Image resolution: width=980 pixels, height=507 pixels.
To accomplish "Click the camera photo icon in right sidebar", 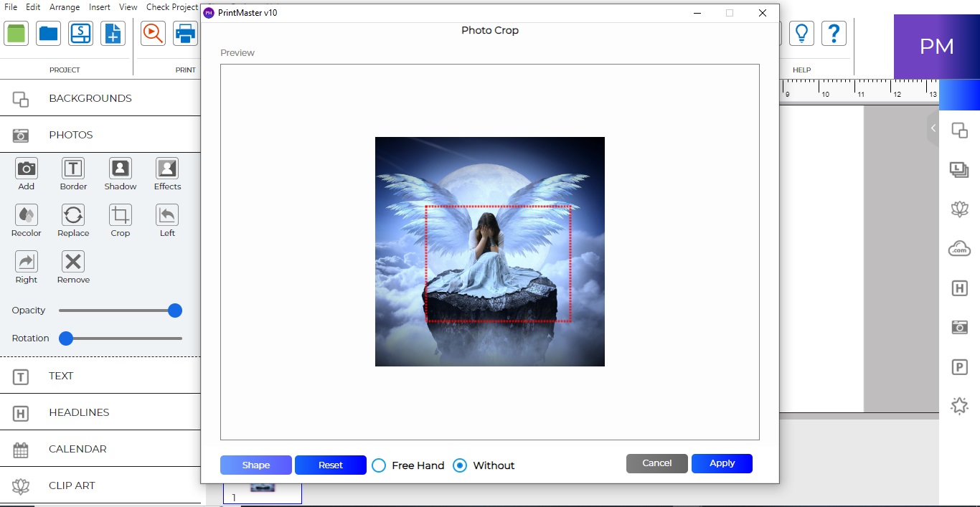I will pyautogui.click(x=959, y=327).
